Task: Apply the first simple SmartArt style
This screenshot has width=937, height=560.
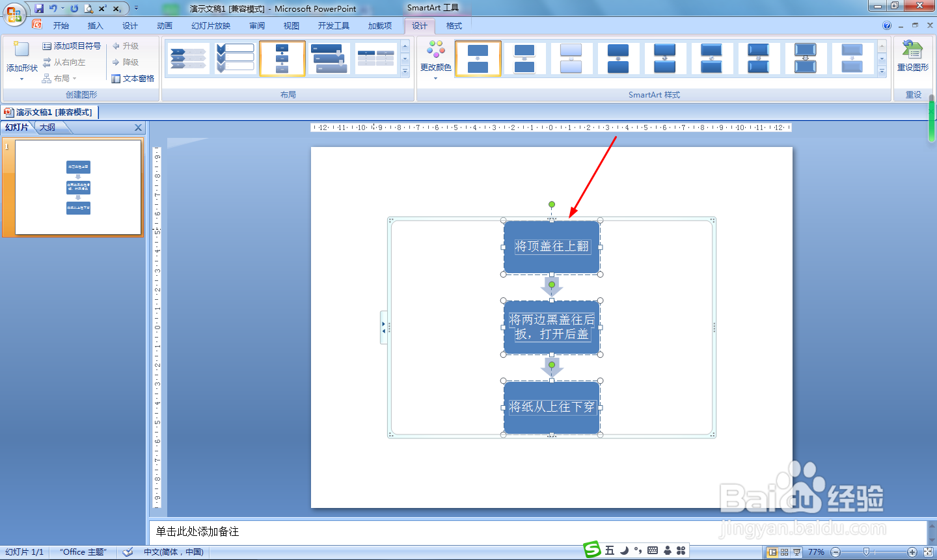Action: 478,59
